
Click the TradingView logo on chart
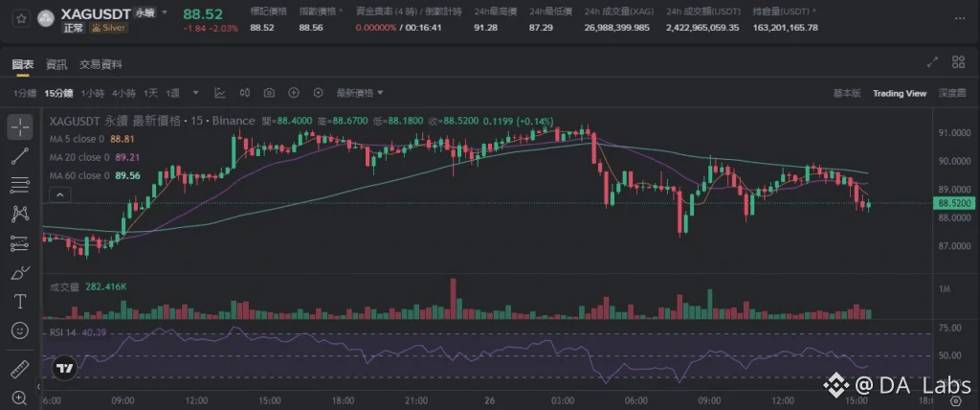(x=64, y=369)
